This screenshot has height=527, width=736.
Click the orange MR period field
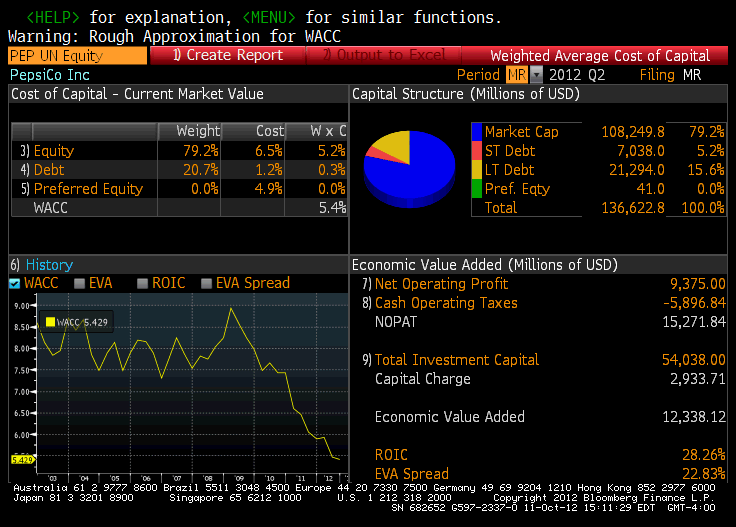click(517, 75)
